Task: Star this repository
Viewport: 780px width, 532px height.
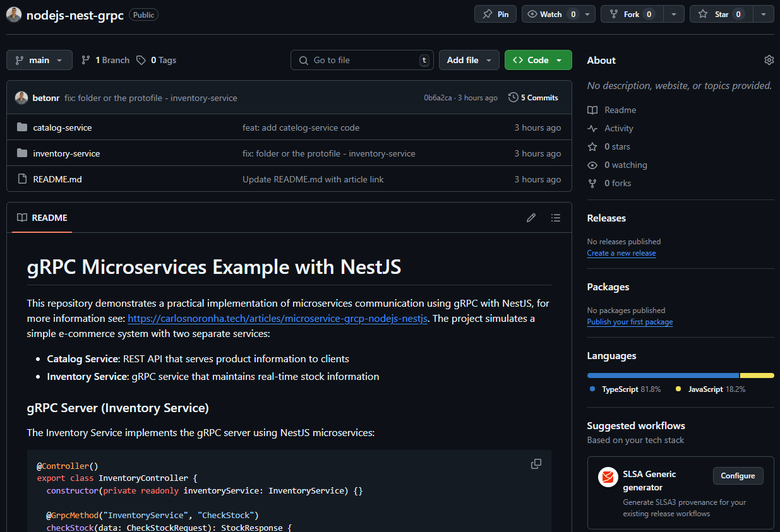Action: [x=721, y=14]
